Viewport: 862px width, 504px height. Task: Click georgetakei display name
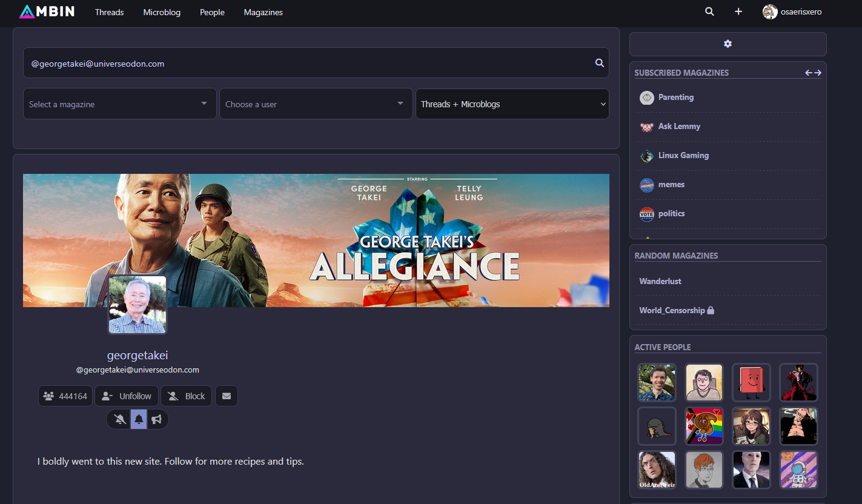click(138, 355)
